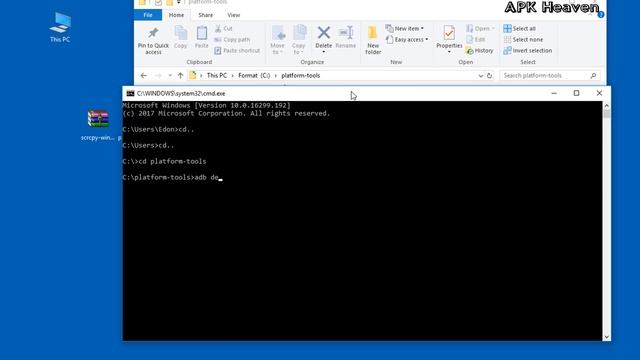The height and width of the screenshot is (360, 640).
Task: Open the recent locations dropdown arrow
Action: tap(170, 76)
